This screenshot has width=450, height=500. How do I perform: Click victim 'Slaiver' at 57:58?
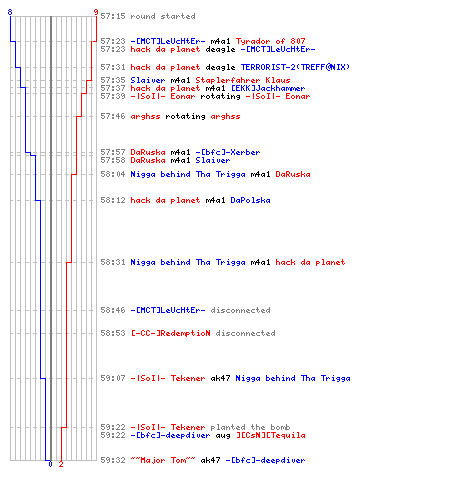tap(213, 160)
